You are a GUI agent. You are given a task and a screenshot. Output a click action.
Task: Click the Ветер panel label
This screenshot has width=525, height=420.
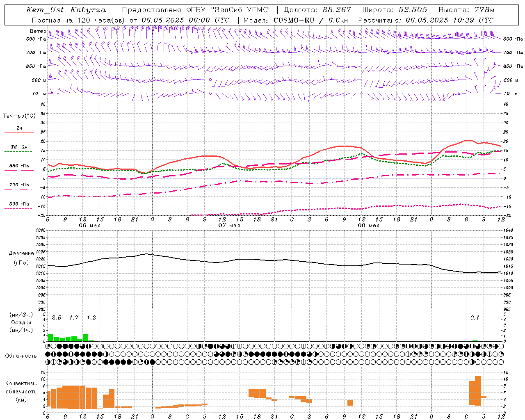coord(38,31)
